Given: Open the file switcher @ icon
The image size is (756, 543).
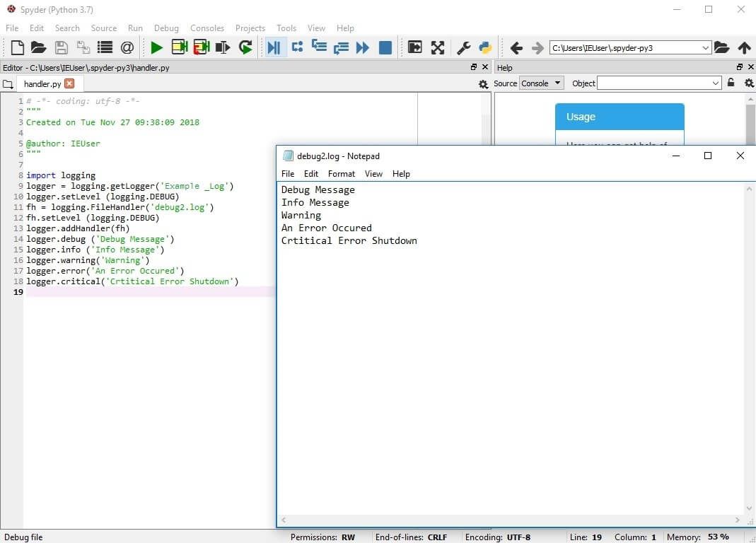Looking at the screenshot, I should (x=127, y=47).
